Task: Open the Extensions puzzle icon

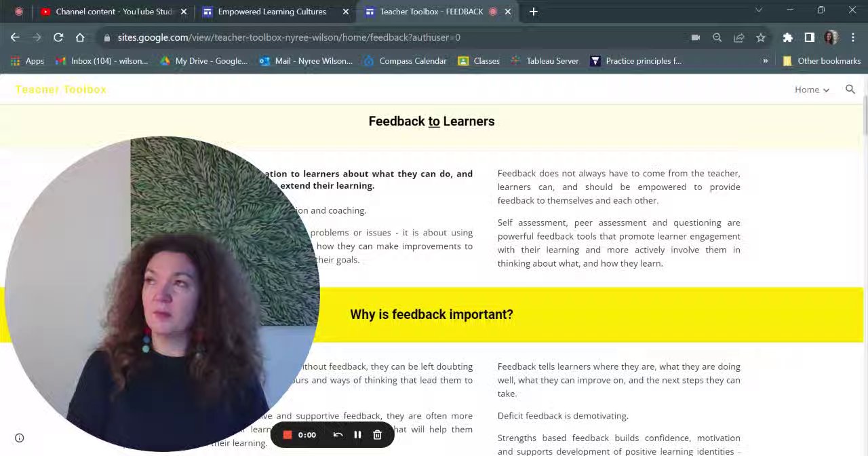Action: [788, 38]
